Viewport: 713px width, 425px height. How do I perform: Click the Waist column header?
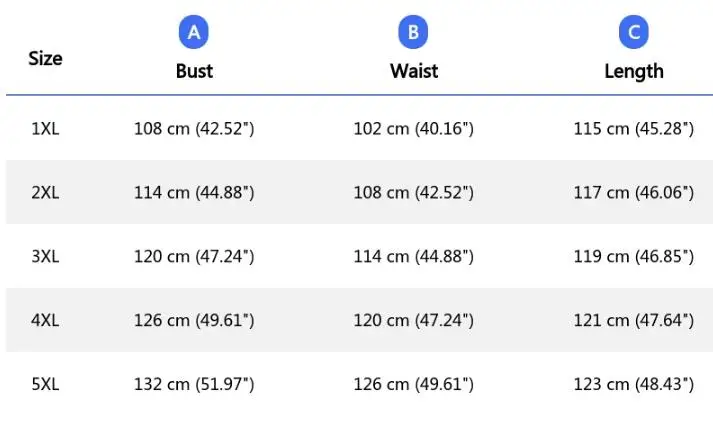click(413, 71)
